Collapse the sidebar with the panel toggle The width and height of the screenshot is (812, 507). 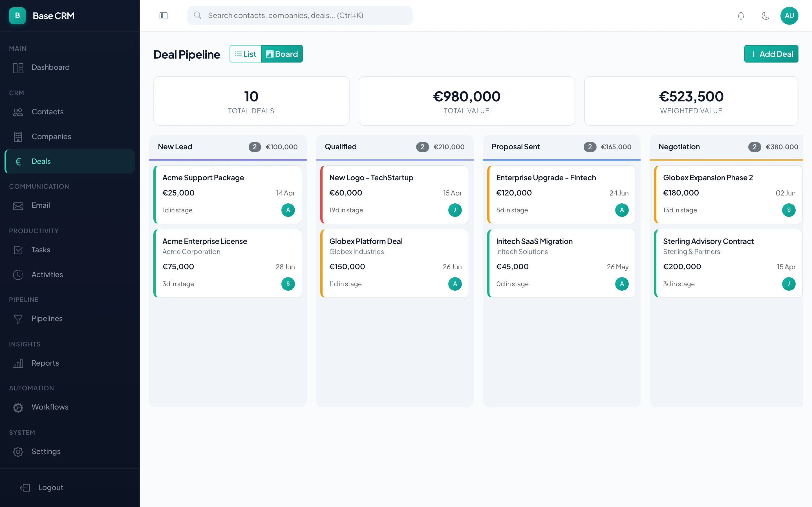point(164,15)
